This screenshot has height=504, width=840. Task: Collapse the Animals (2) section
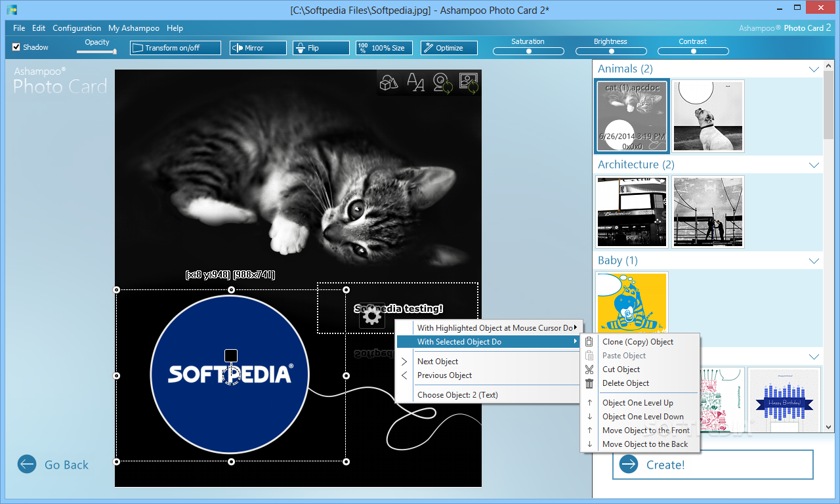click(x=814, y=69)
